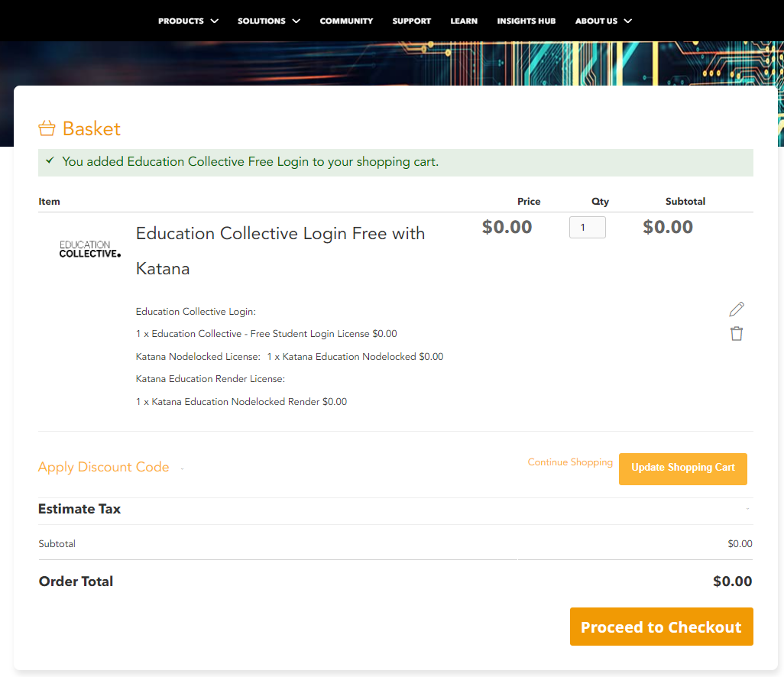
Task: Open the About Us dropdown menu
Action: (604, 21)
